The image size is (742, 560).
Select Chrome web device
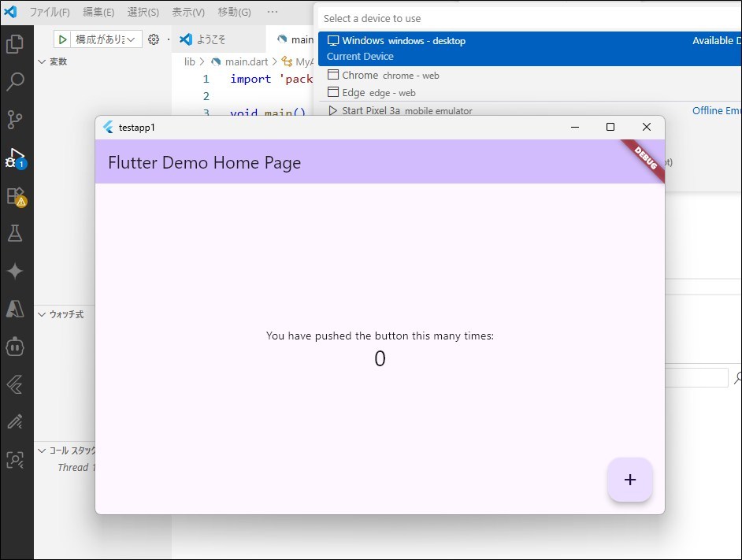(x=530, y=76)
